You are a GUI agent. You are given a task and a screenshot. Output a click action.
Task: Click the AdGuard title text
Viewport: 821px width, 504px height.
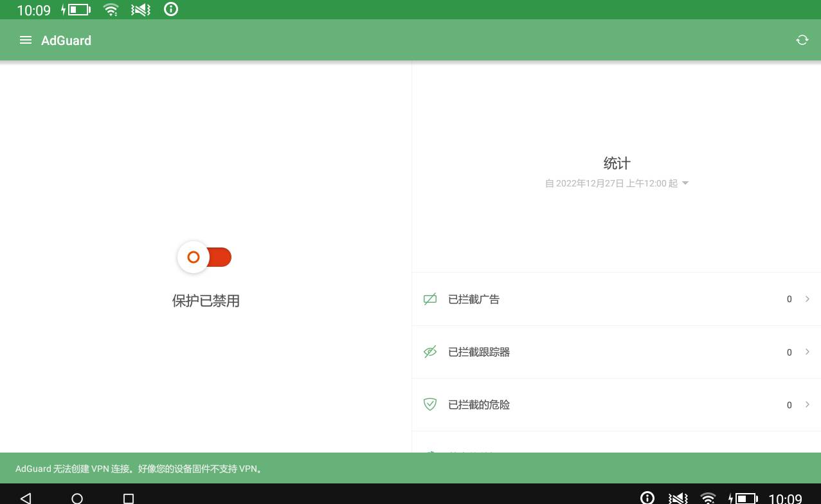[66, 40]
